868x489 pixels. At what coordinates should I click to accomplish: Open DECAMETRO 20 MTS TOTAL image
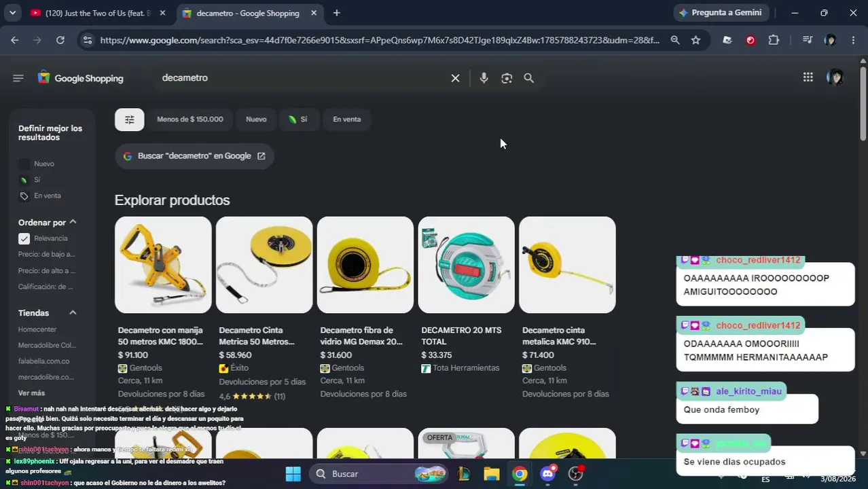pyautogui.click(x=467, y=265)
